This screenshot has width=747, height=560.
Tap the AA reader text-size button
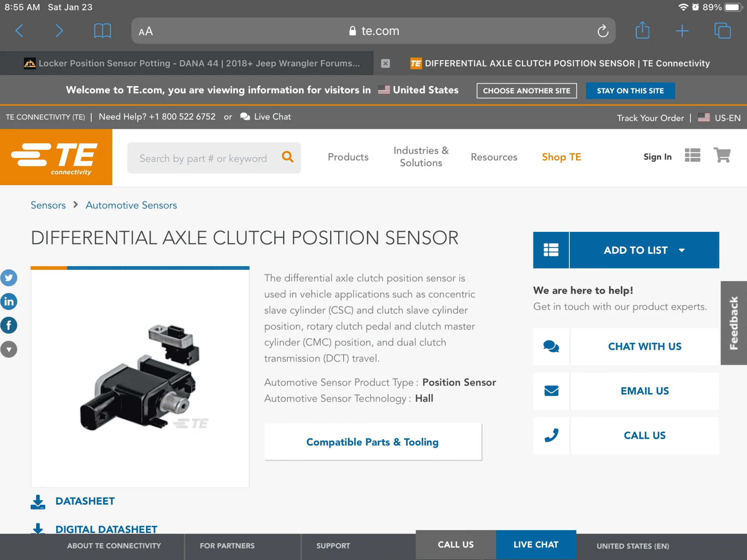145,31
